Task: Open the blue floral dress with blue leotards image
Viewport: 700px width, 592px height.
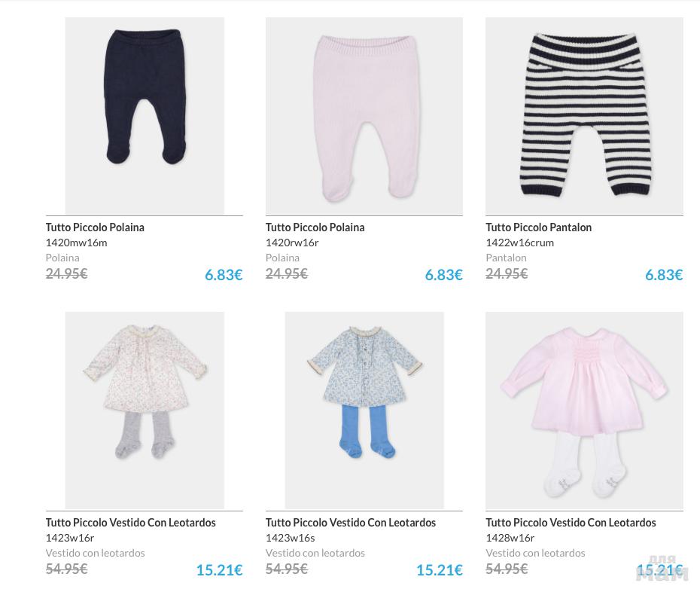Action: [x=364, y=410]
